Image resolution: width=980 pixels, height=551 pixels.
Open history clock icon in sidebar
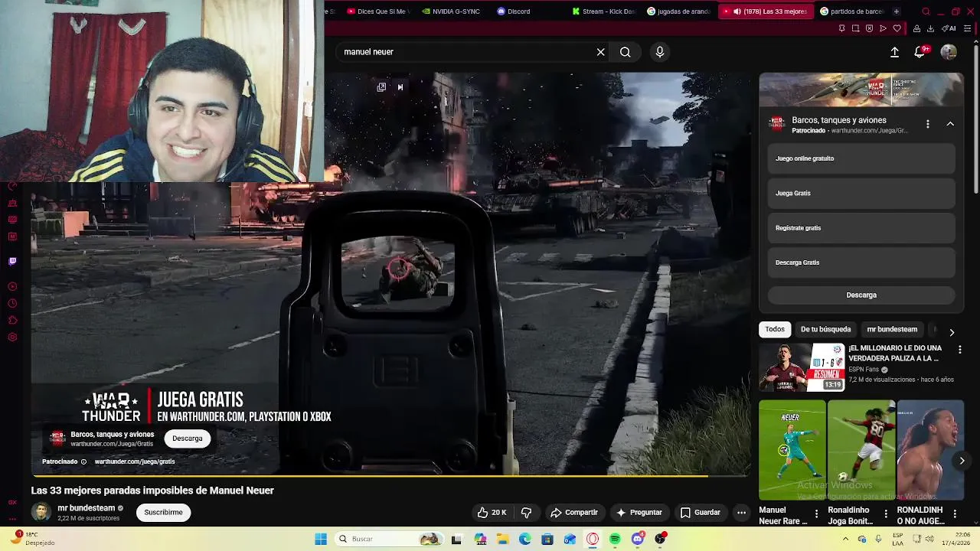click(x=12, y=304)
